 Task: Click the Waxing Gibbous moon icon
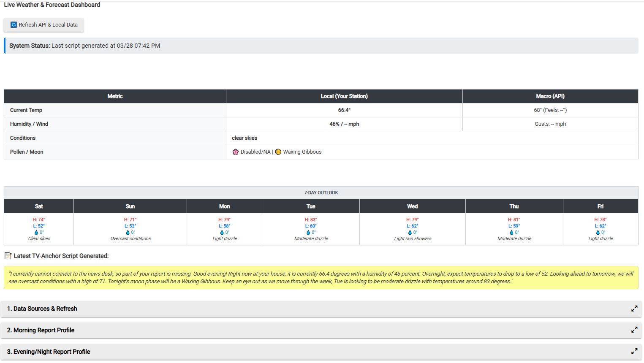coord(278,152)
